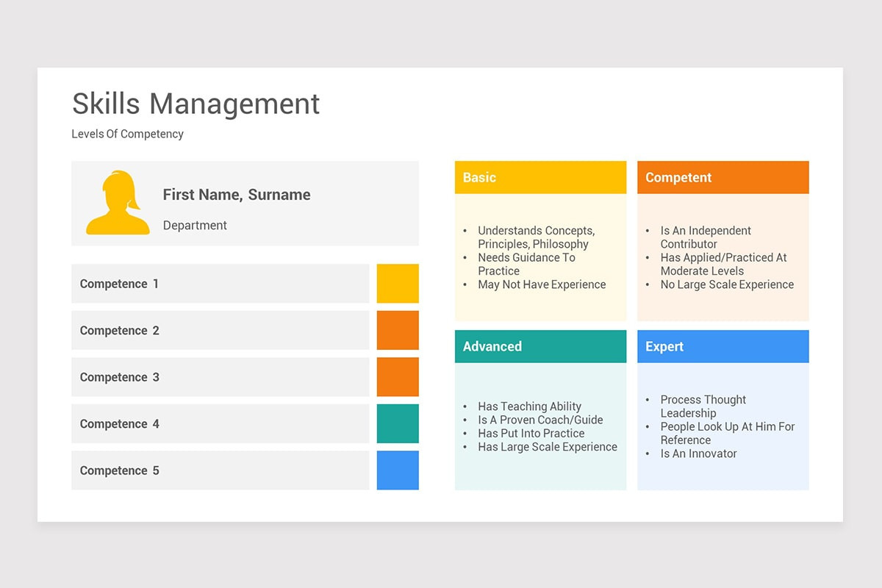Select the Competence 2 row
This screenshot has height=588, width=882.
[220, 330]
